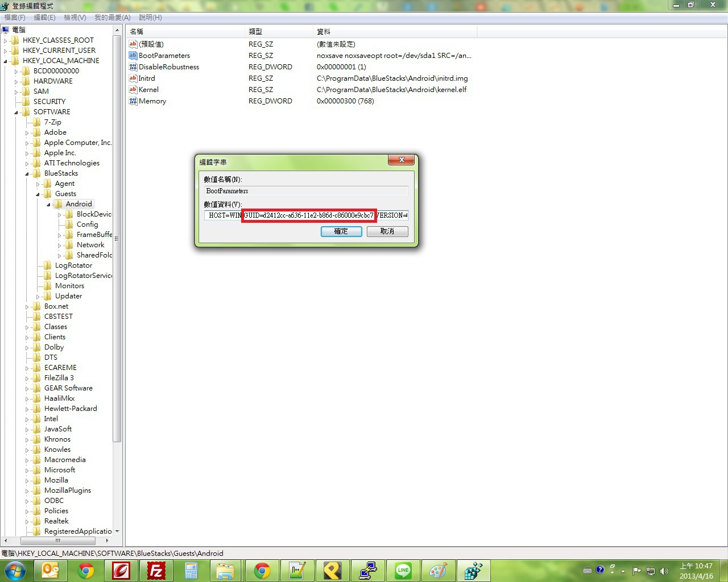Click the 數值名稱 field showing BootParameters
This screenshot has height=582, width=728.
coord(307,191)
